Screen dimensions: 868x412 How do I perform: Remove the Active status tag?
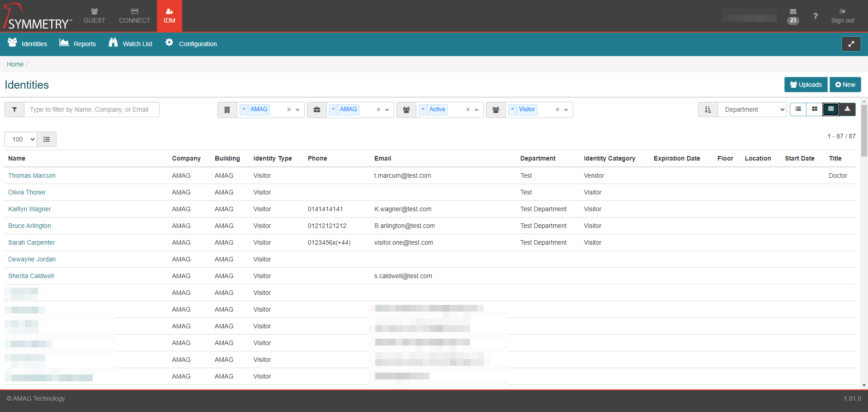[x=423, y=109]
